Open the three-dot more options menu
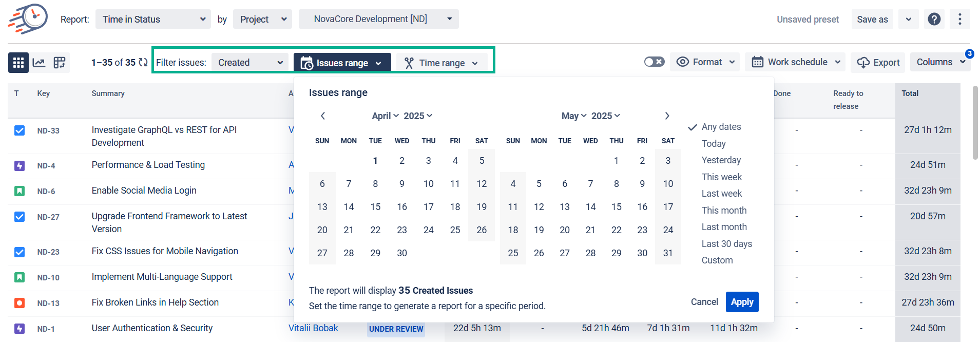This screenshot has width=980, height=342. (x=959, y=20)
